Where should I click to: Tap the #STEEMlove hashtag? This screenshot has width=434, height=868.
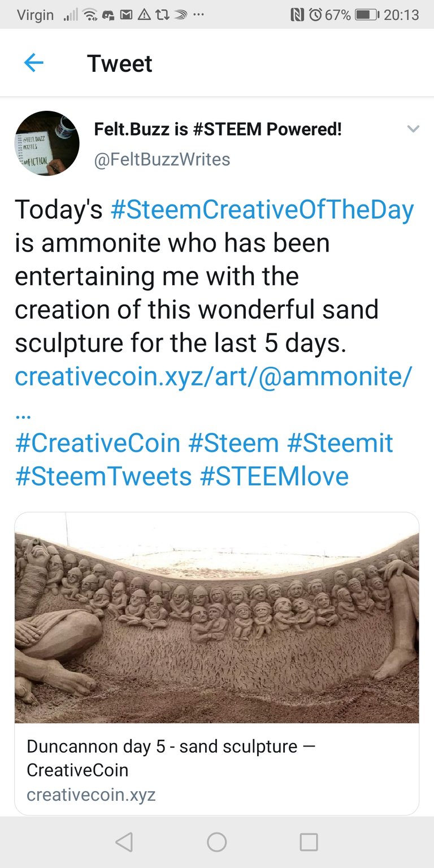274,476
